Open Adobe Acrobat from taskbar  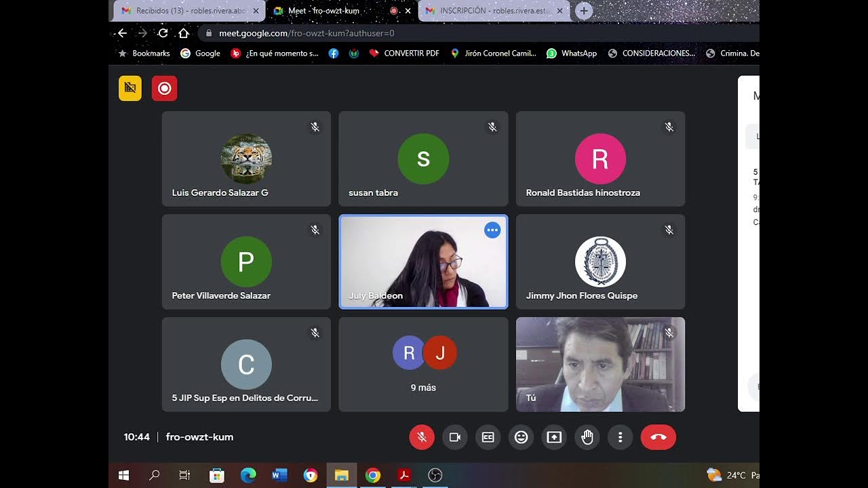(x=404, y=475)
